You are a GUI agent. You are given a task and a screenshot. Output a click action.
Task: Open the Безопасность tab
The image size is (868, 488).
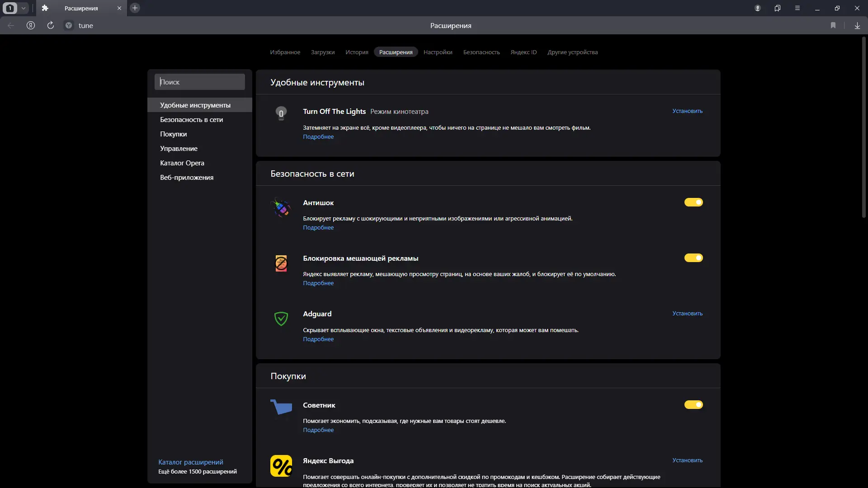pyautogui.click(x=481, y=52)
